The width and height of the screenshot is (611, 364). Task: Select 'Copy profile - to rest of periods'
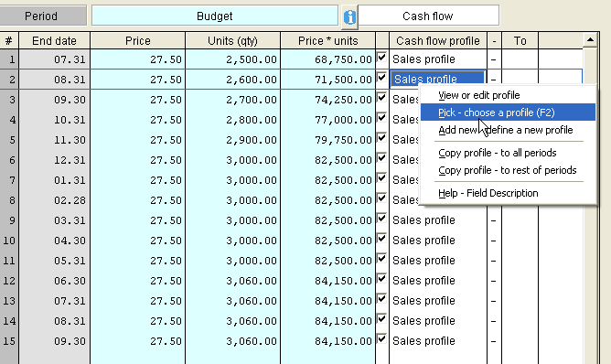(x=508, y=170)
